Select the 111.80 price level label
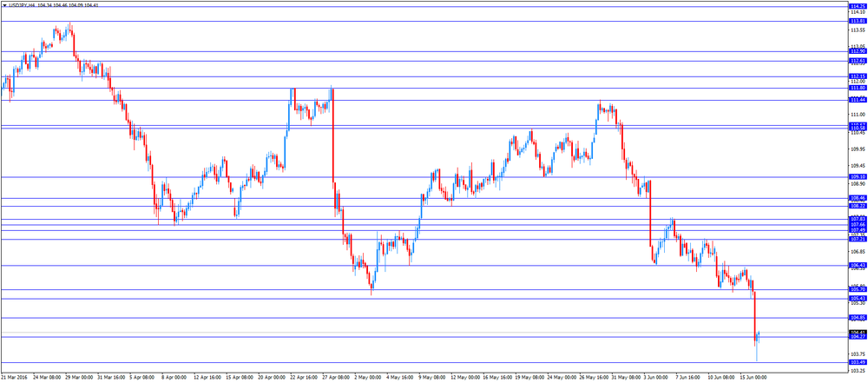 (x=858, y=88)
